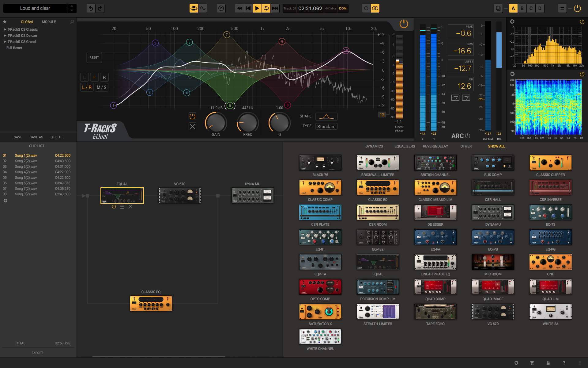Open the Loud and clear preset field
The width and height of the screenshot is (588, 368).
[35, 8]
